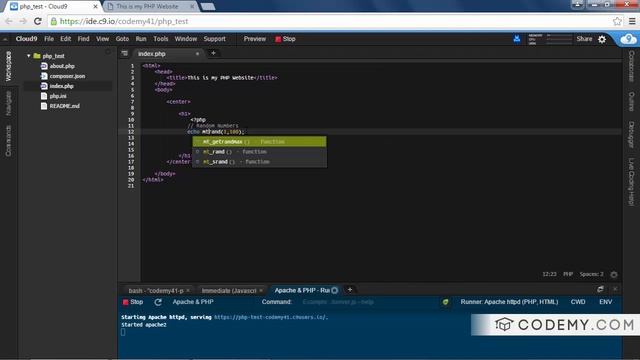Viewport: 640px width, 360px height.
Task: Click the memory and CPU stats indicator
Action: pyautogui.click(x=550, y=39)
